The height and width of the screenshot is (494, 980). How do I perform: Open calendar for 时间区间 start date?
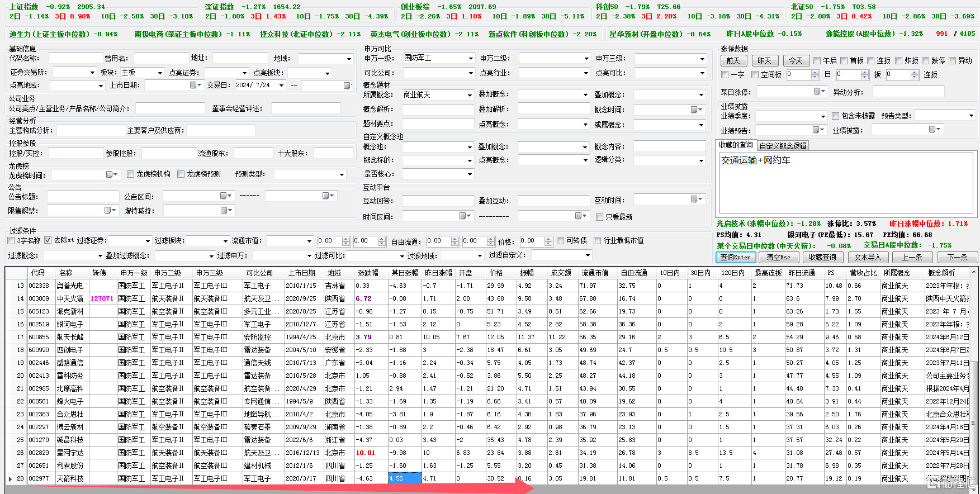(x=465, y=216)
